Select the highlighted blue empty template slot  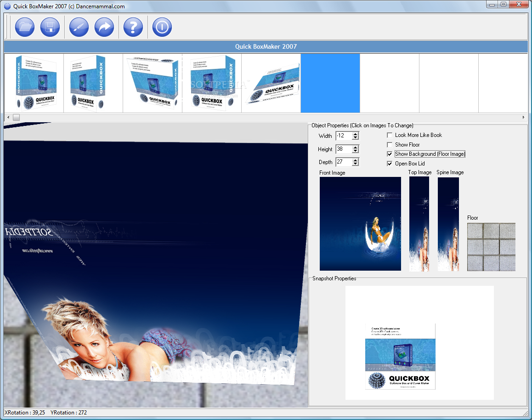(x=330, y=83)
